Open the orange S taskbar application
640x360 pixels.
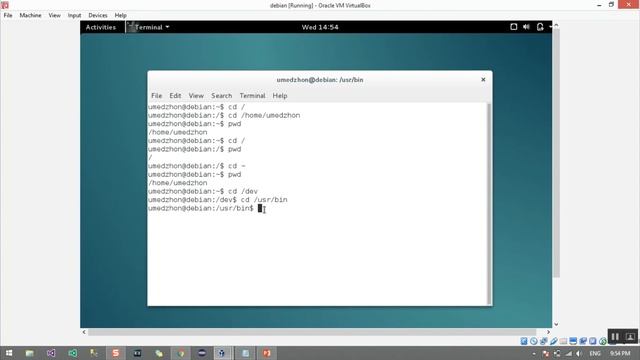click(116, 353)
